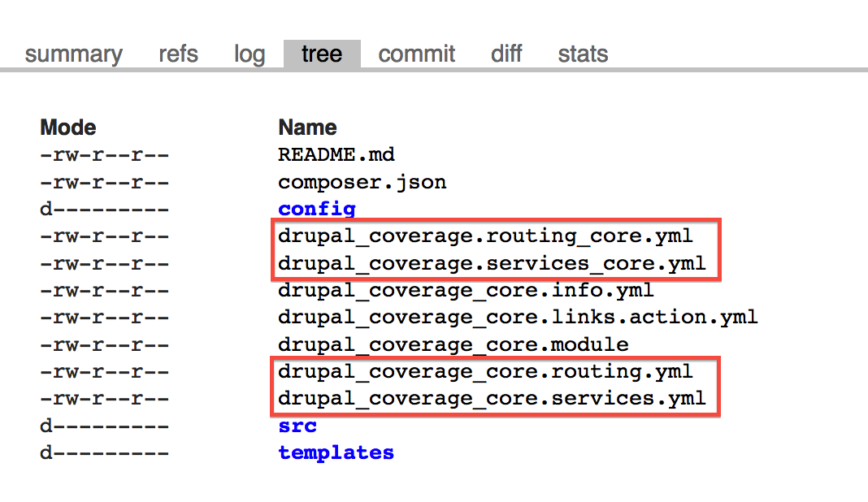868x502 pixels.
Task: Click the README.md file name
Action: tap(336, 154)
